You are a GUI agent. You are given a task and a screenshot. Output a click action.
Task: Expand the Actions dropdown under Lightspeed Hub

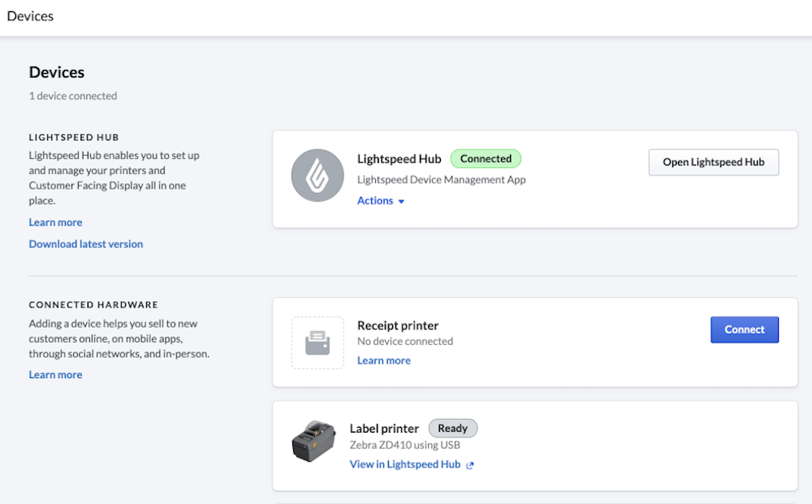pyautogui.click(x=381, y=200)
